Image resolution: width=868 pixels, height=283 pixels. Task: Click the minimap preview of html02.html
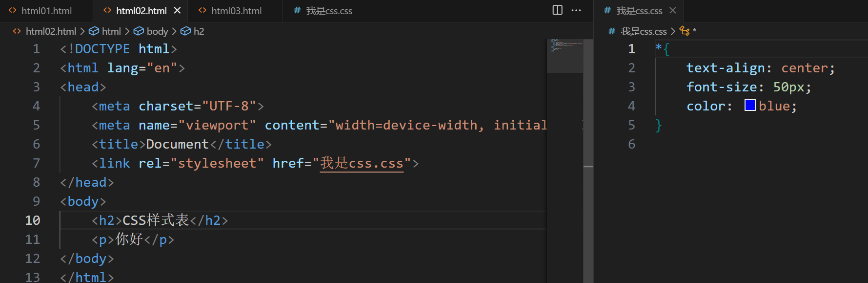[565, 56]
